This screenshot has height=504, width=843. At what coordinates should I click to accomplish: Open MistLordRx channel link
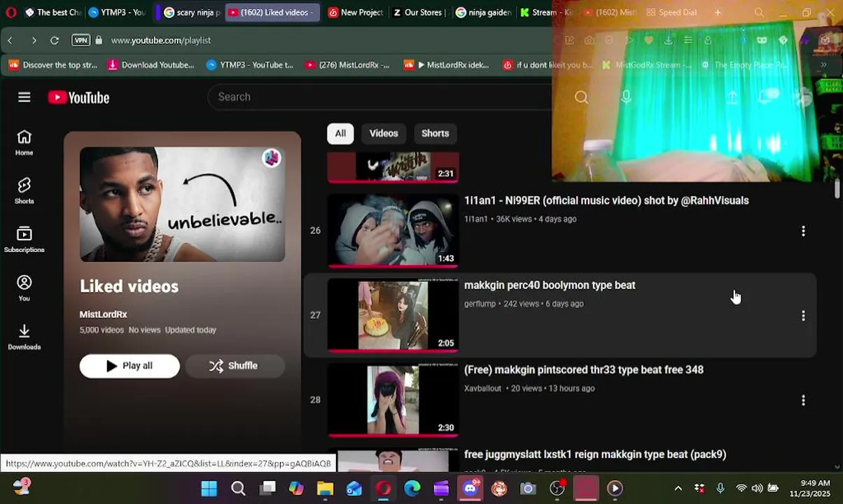(x=103, y=314)
